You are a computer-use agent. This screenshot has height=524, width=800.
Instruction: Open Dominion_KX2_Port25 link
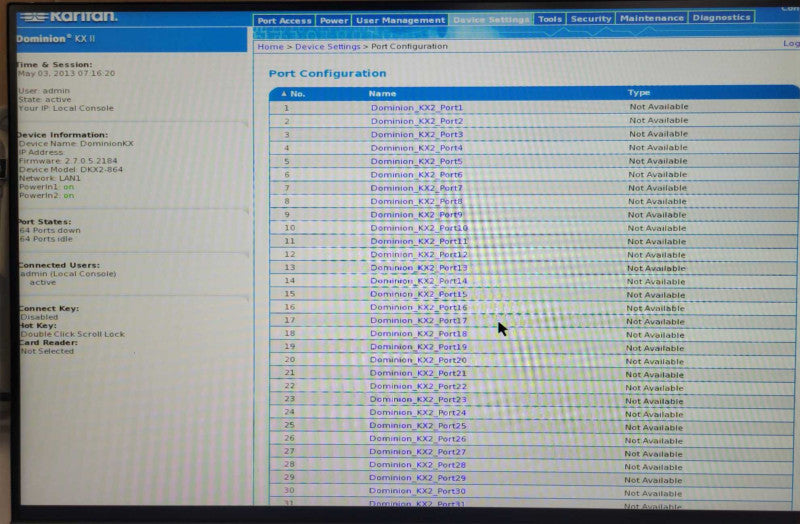418,426
